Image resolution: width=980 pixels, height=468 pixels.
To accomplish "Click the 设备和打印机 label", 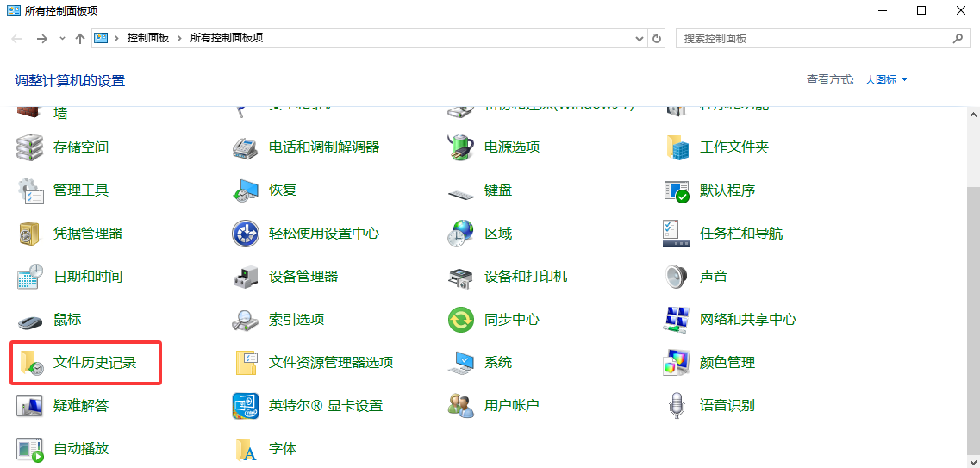I will click(526, 276).
